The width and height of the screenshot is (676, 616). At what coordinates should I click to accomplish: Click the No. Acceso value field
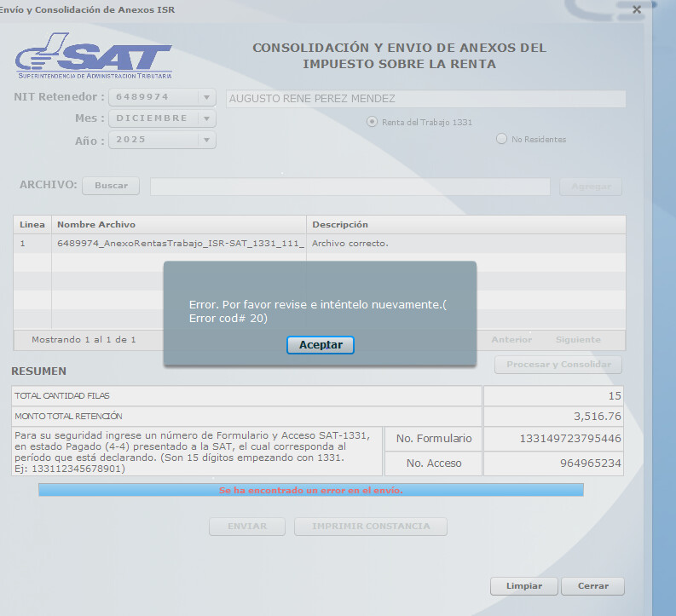553,463
